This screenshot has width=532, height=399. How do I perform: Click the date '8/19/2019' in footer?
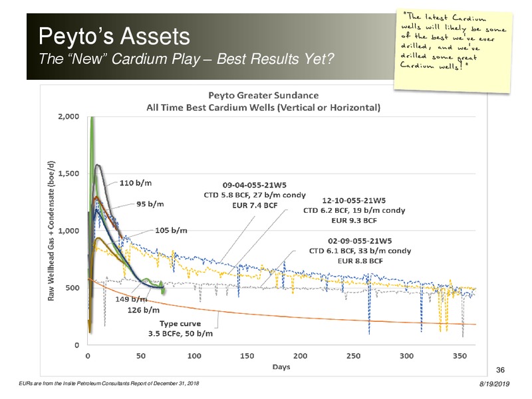(494, 384)
